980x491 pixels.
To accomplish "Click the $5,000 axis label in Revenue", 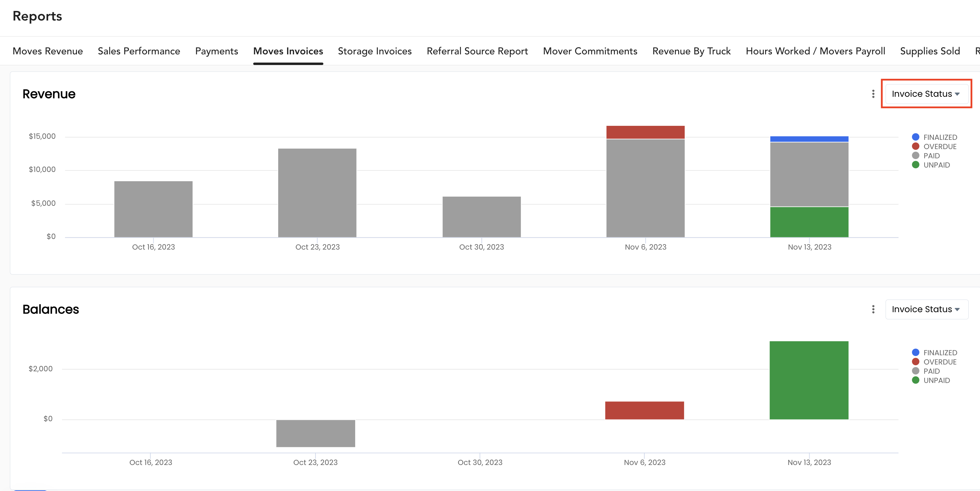I will (x=43, y=203).
